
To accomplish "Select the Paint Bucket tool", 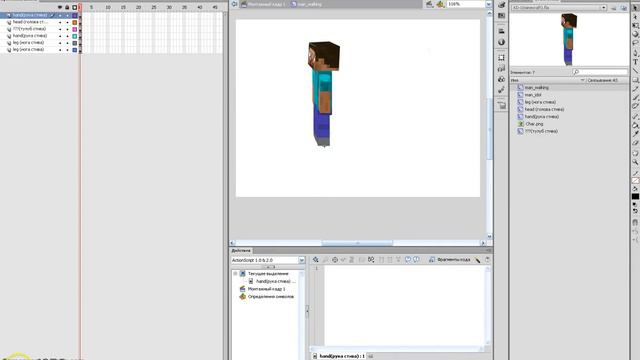I will tap(636, 125).
